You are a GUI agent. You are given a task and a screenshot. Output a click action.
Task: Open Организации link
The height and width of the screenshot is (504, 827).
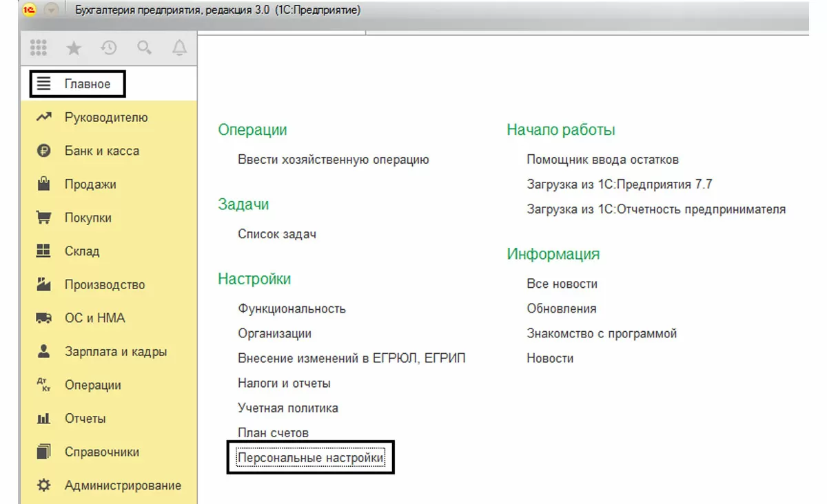[x=274, y=333]
